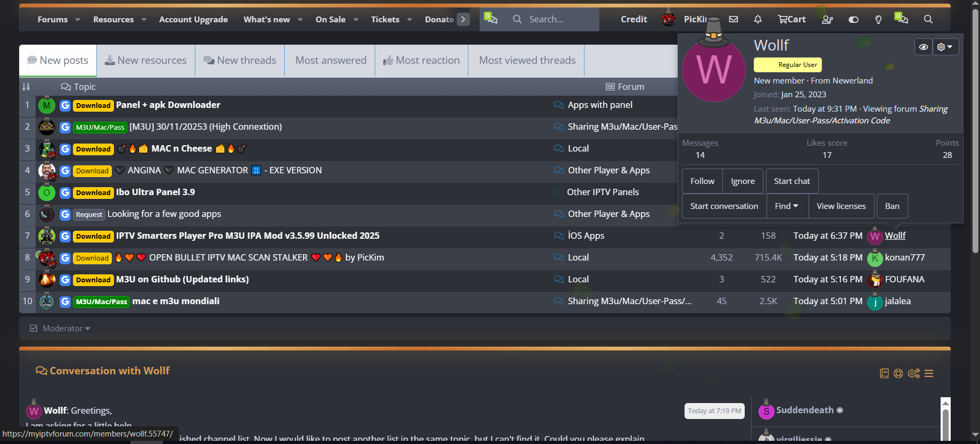Toggle the eye watch button on Wollf's card
The height and width of the screenshot is (444, 980).
(924, 47)
